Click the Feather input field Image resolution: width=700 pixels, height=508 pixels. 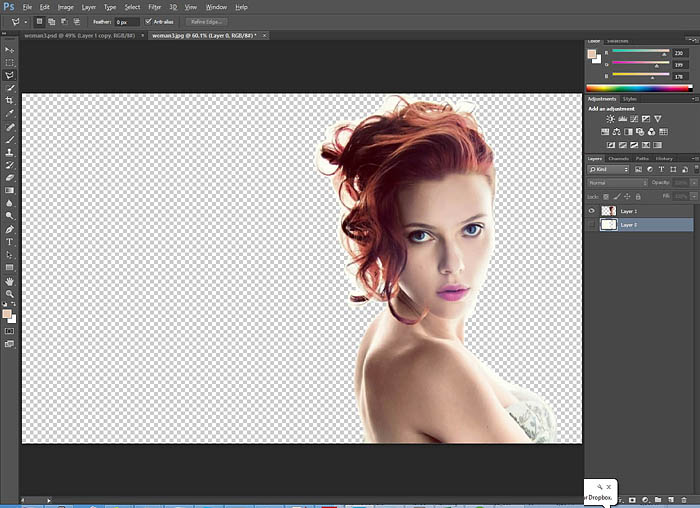tap(126, 21)
